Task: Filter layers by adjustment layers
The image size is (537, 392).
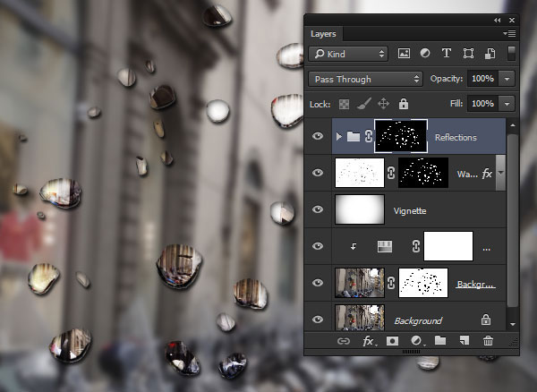Action: click(x=424, y=54)
